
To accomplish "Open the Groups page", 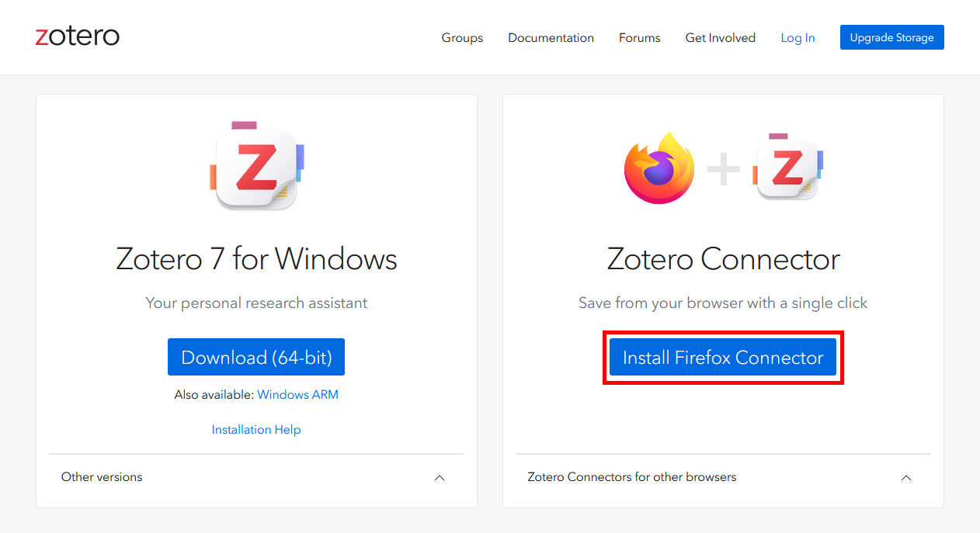I will pos(462,38).
